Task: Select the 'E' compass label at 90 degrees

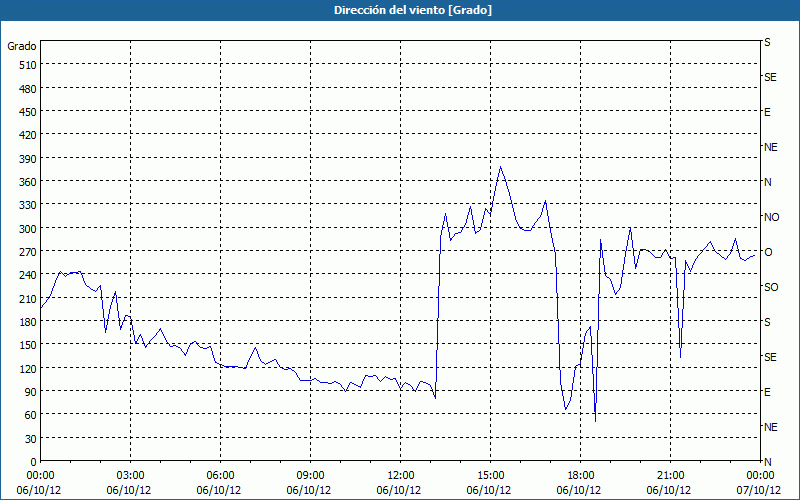Action: click(767, 392)
